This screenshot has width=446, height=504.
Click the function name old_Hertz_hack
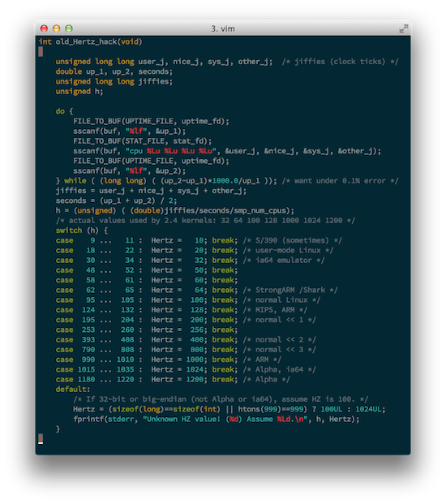pyautogui.click(x=86, y=41)
